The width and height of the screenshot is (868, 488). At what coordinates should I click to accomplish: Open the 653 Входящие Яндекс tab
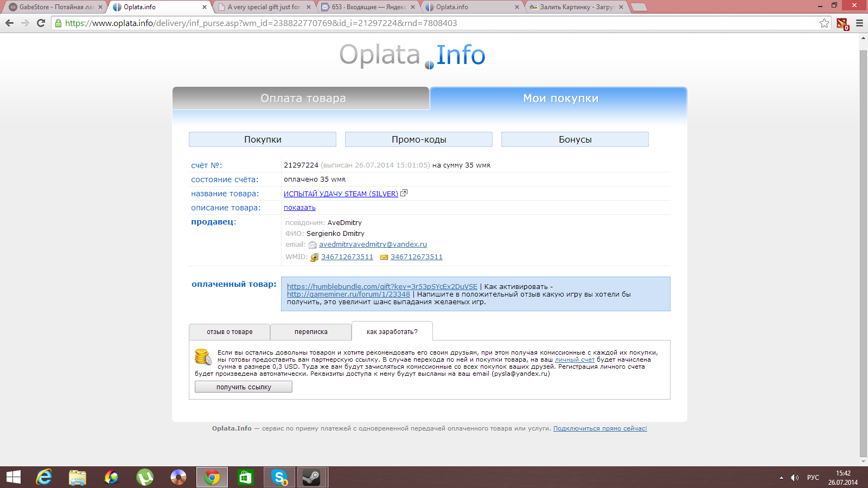coord(368,7)
